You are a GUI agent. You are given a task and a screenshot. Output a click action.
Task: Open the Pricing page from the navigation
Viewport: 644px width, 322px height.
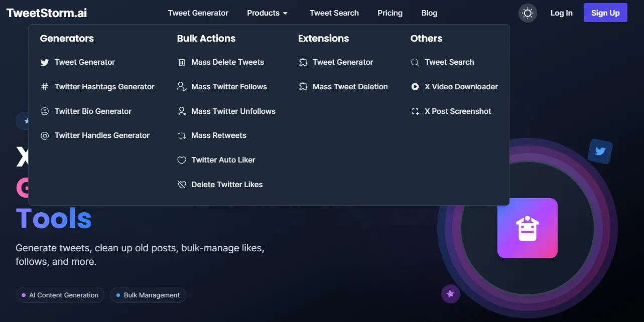390,13
